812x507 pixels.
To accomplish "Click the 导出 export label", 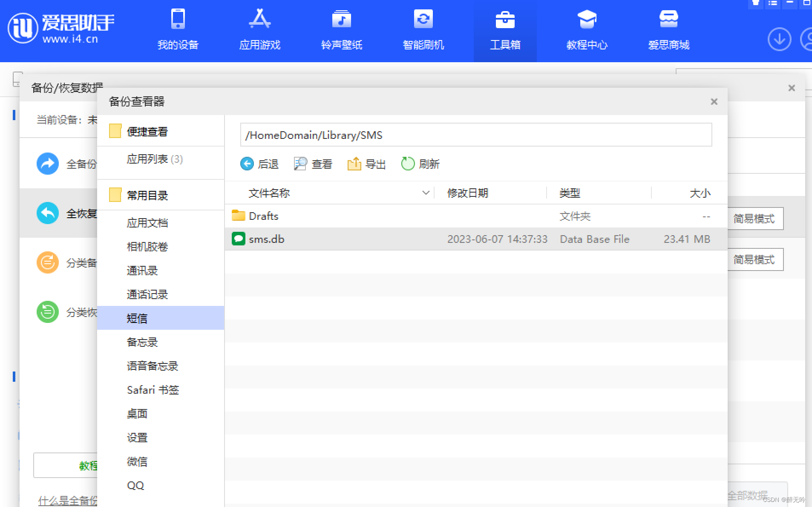I will 376,164.
